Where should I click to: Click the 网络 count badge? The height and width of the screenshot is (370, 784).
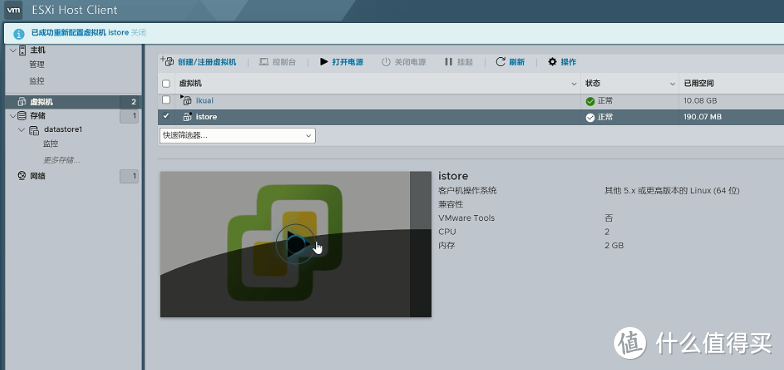(129, 176)
